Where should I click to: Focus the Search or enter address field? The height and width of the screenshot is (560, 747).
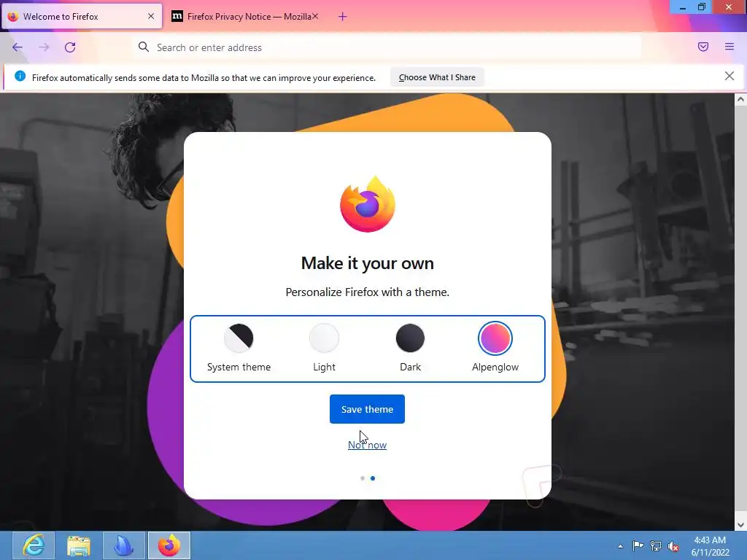coord(388,47)
